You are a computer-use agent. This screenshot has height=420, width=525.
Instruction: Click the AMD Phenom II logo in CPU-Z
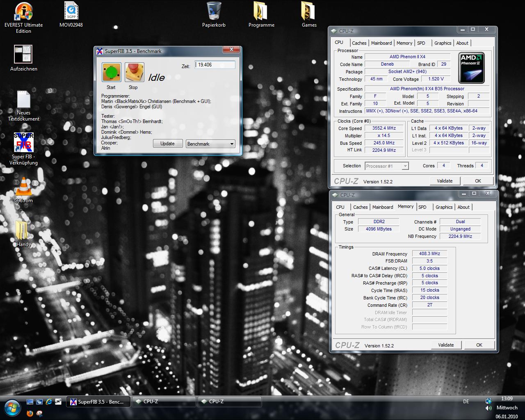pos(471,68)
